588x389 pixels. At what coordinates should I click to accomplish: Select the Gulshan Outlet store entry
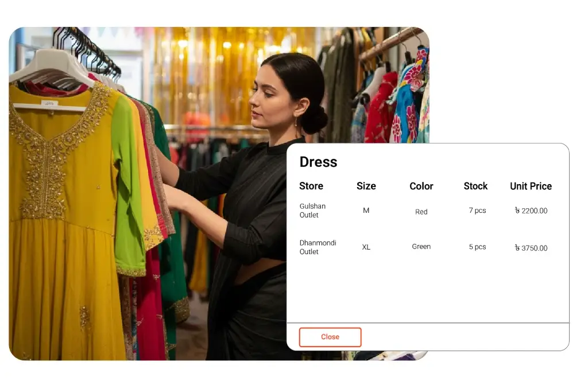pyautogui.click(x=312, y=211)
